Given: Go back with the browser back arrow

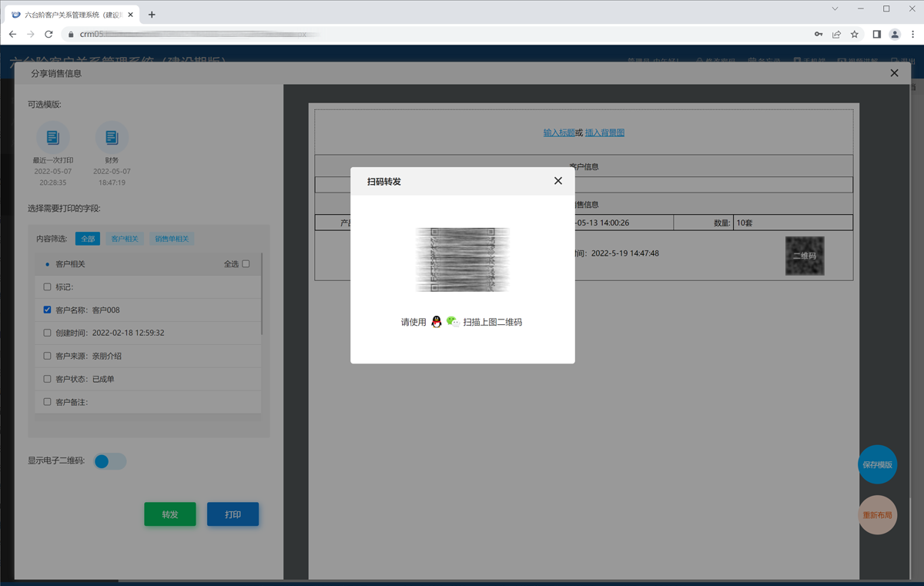Looking at the screenshot, I should 12,35.
